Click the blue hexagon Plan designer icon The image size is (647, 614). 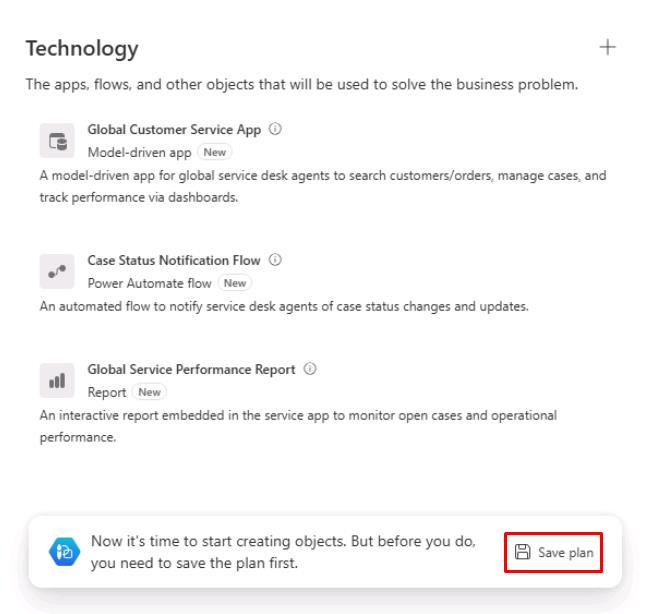point(64,552)
